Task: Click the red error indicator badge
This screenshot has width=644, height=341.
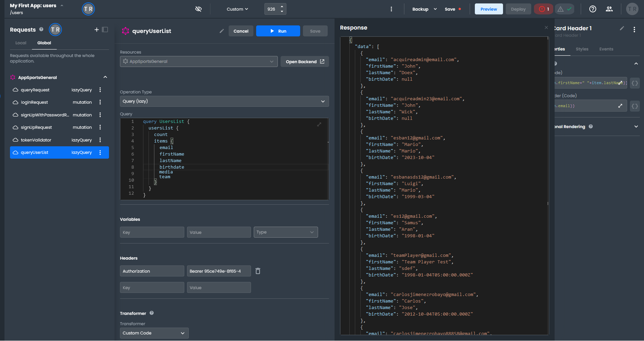Action: tap(543, 9)
